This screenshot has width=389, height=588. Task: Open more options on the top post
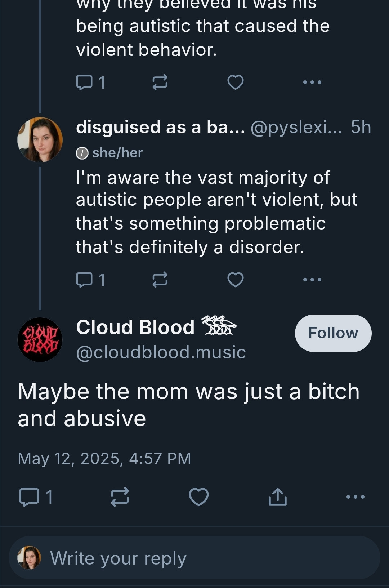point(312,82)
